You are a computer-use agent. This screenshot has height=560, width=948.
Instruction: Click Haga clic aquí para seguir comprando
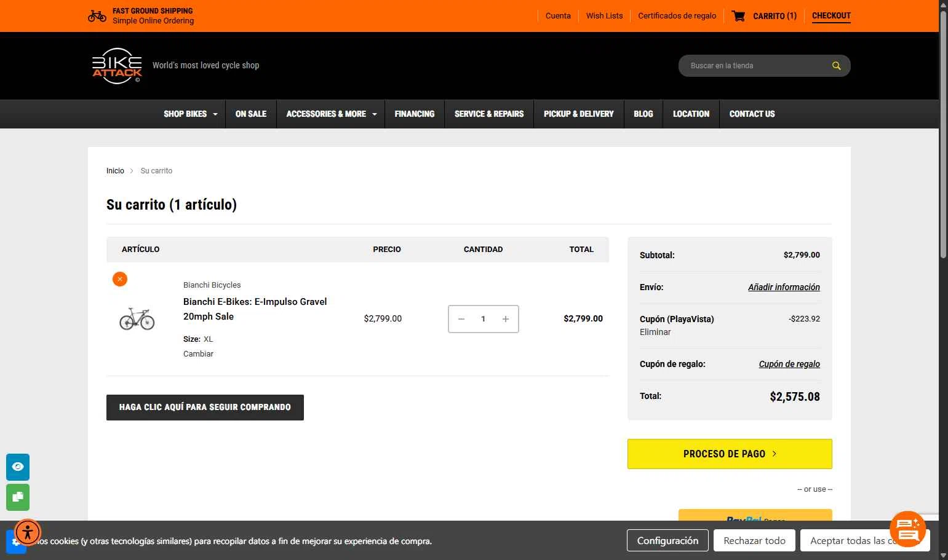(x=205, y=408)
